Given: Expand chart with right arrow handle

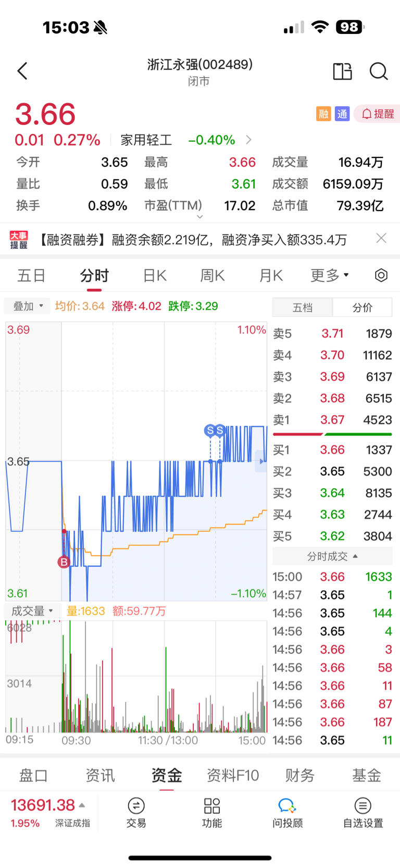Looking at the screenshot, I should pos(261,461).
